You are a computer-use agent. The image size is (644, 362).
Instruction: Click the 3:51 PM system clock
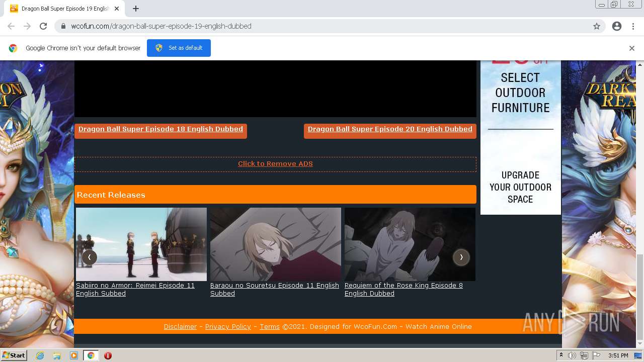click(618, 355)
